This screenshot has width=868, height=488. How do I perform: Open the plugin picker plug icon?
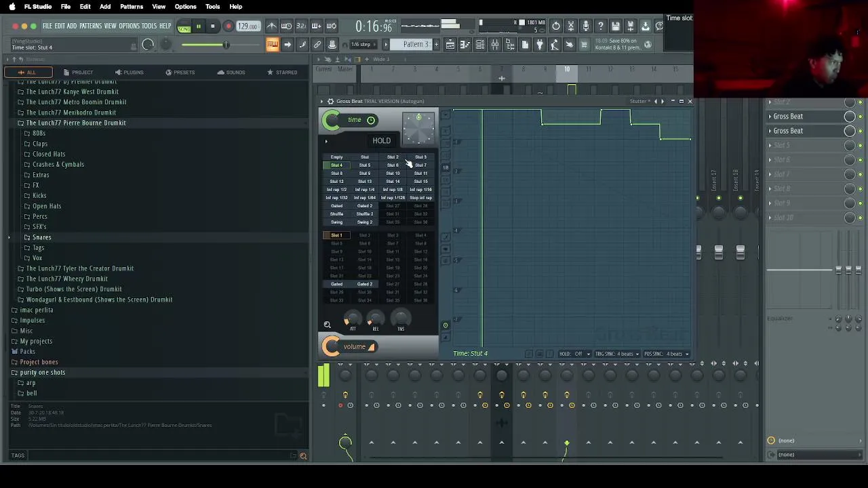click(540, 45)
